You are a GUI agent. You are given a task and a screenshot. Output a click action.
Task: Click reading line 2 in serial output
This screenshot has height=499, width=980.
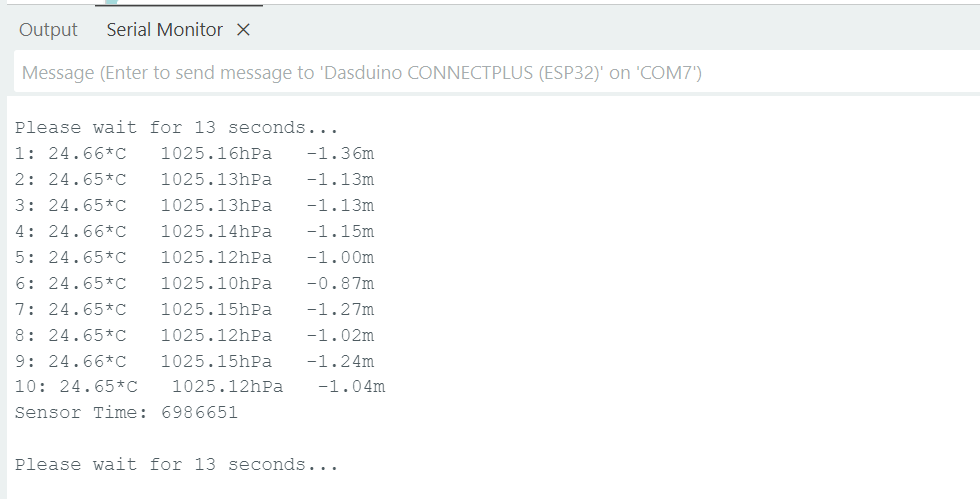pyautogui.click(x=195, y=180)
